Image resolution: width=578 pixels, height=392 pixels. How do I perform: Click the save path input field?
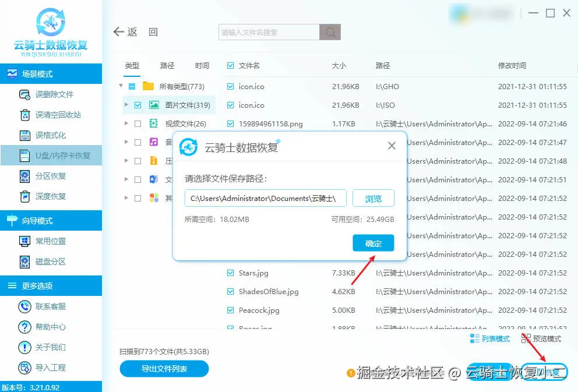point(266,198)
